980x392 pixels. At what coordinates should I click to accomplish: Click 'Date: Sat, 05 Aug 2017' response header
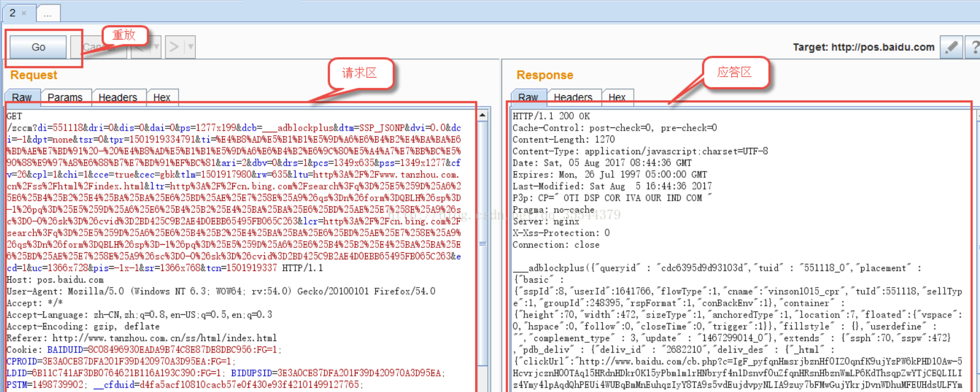[x=602, y=163]
